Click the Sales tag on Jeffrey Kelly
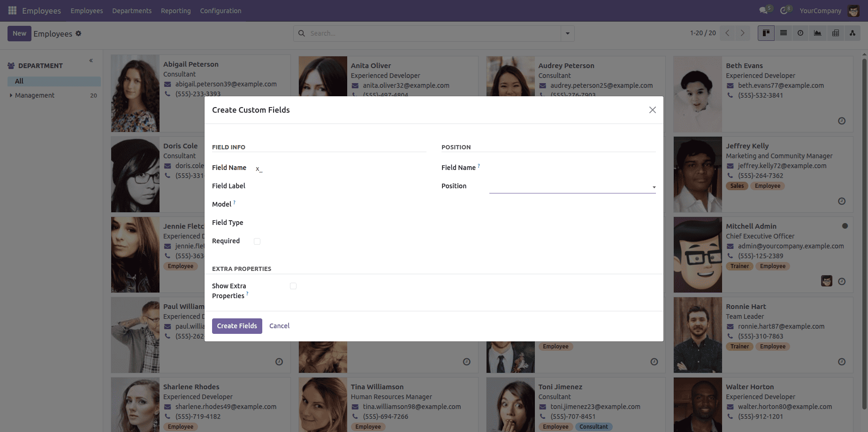Viewport: 868px width, 432px height. click(x=737, y=186)
